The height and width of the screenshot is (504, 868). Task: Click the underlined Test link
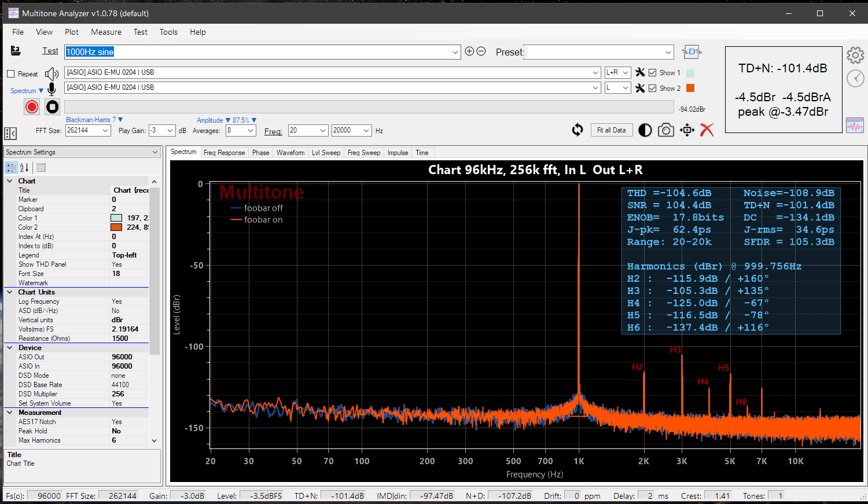50,51
